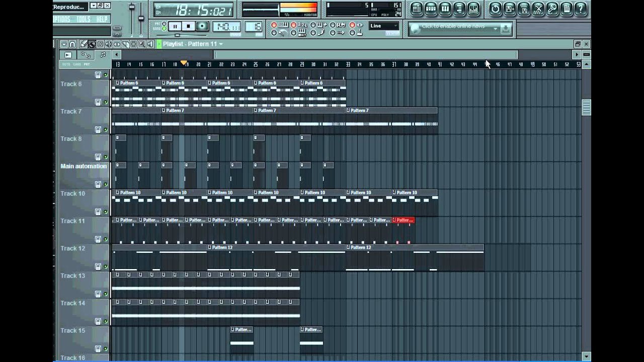Save a new version with the disk-plus icon

(510, 9)
